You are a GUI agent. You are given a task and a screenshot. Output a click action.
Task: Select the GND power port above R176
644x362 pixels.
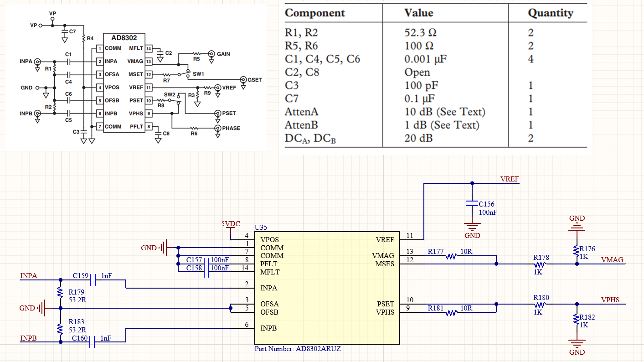coord(577,223)
